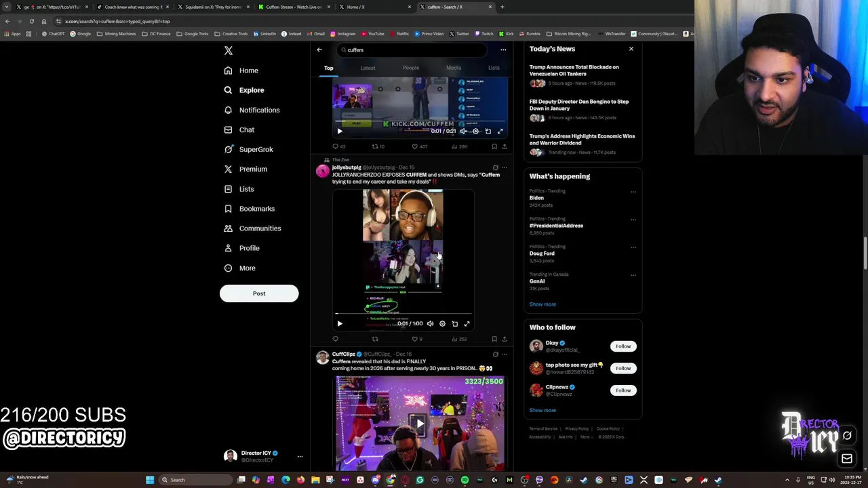Open search settings three-dot menu
The width and height of the screenshot is (868, 488).
(x=503, y=49)
